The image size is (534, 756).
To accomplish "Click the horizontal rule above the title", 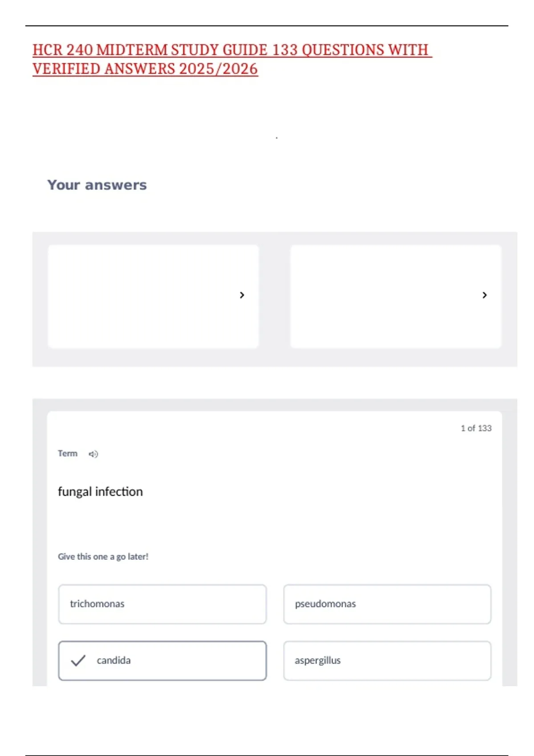I will 267,26.
